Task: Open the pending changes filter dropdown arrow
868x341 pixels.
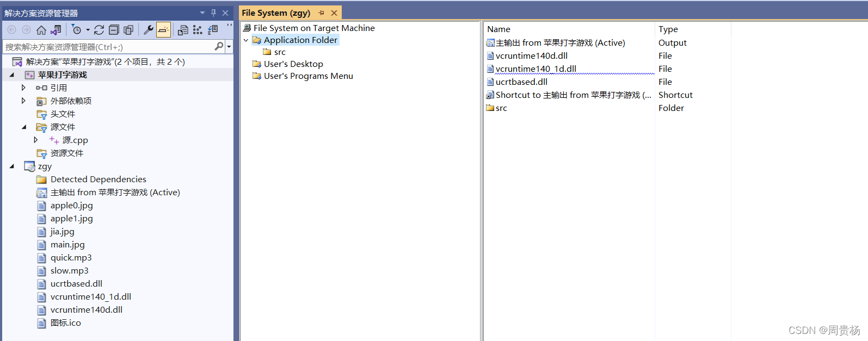Action: click(x=88, y=30)
